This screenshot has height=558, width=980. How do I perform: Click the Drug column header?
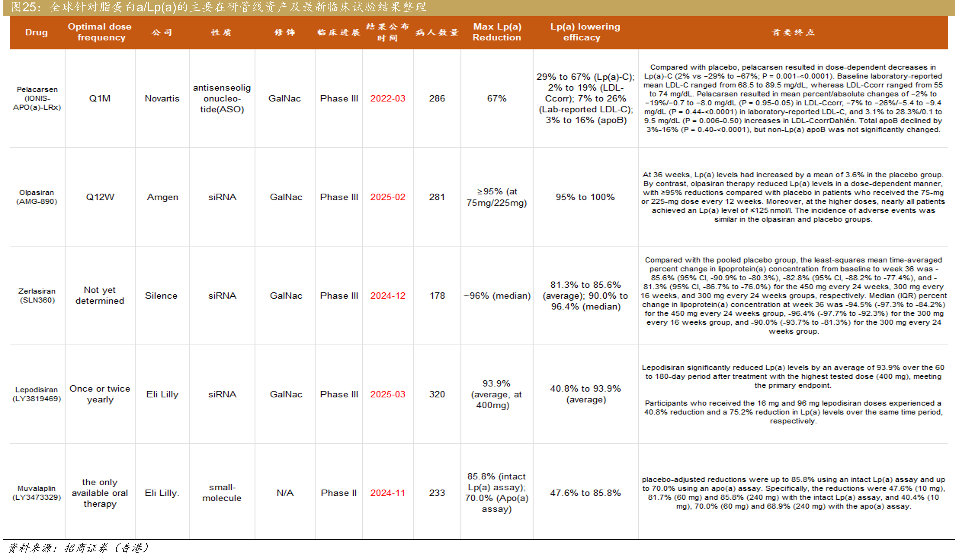click(x=36, y=32)
